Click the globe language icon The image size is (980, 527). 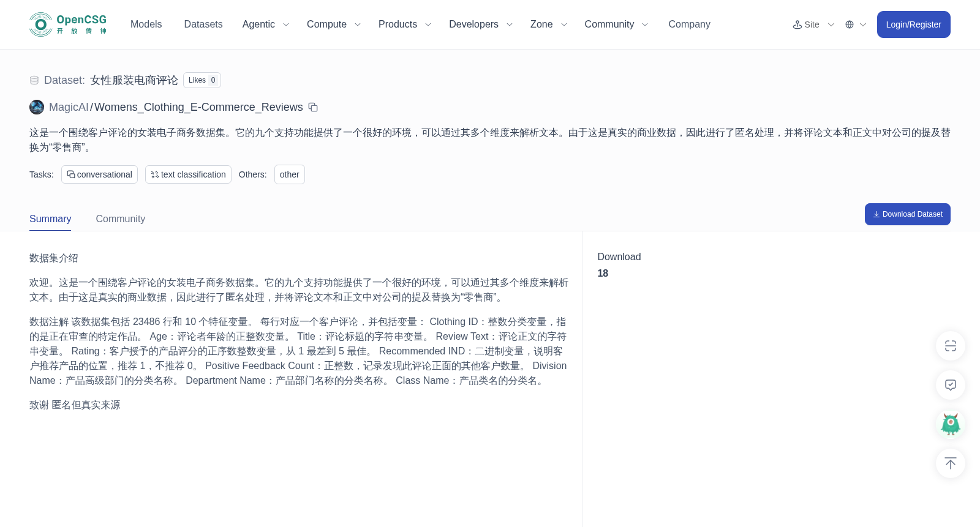(x=850, y=24)
